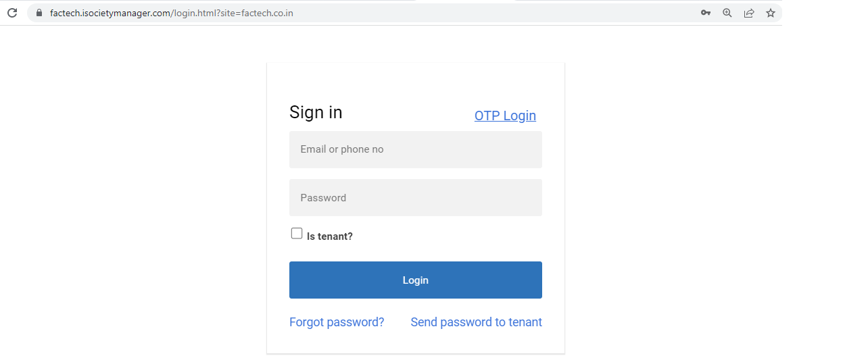The height and width of the screenshot is (356, 868).
Task: Switch to OTP Login
Action: pos(505,116)
